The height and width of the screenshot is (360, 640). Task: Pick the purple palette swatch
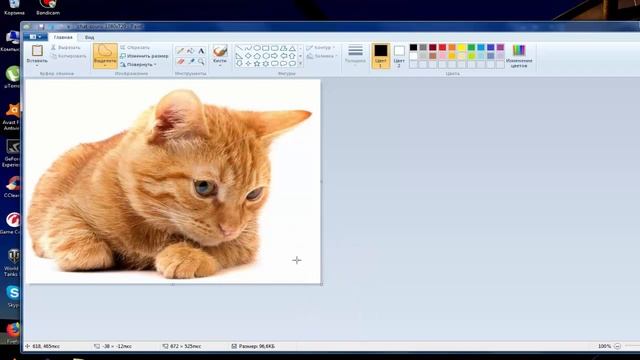pos(500,47)
